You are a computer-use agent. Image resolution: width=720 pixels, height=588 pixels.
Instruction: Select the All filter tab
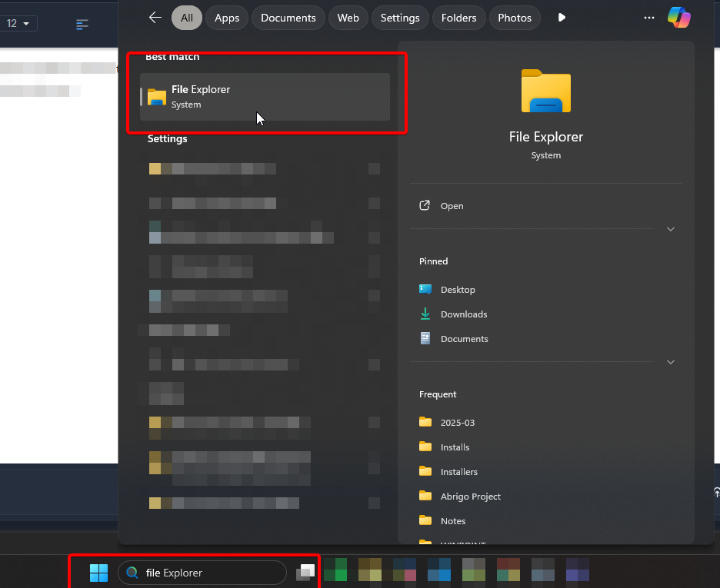[187, 18]
